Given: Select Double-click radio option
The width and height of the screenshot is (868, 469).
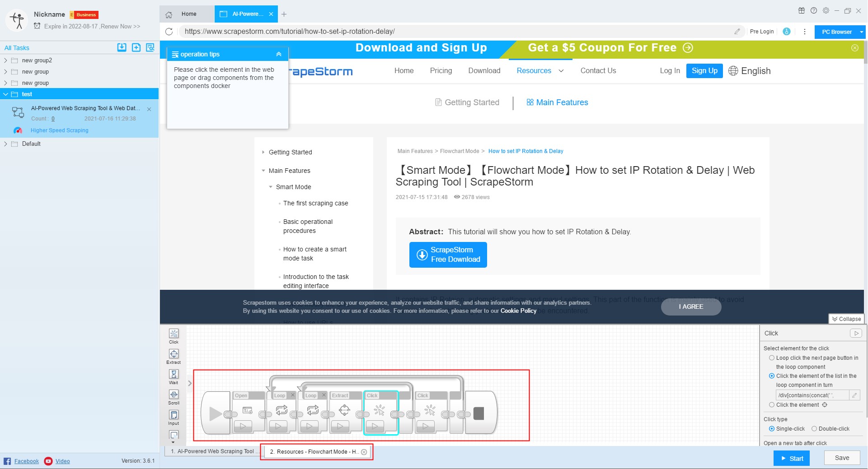Looking at the screenshot, I should tap(814, 429).
